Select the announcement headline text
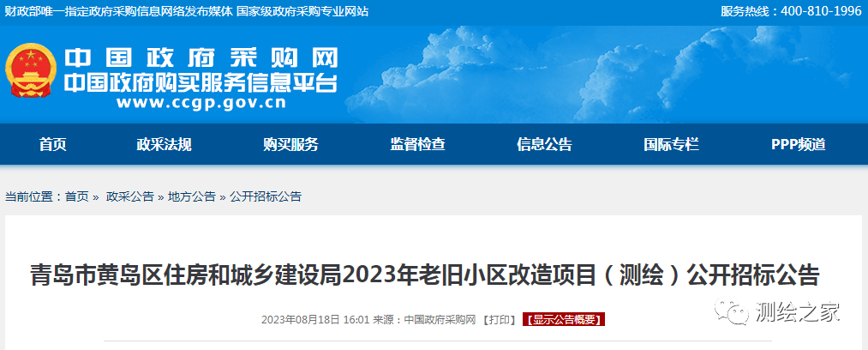Image resolution: width=868 pixels, height=350 pixels. (x=424, y=275)
